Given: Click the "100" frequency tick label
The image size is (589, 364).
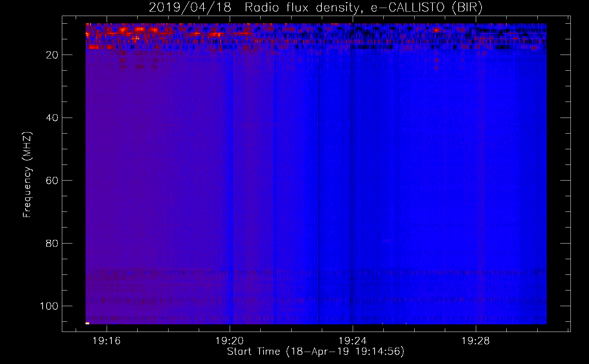Looking at the screenshot, I should tap(49, 306).
